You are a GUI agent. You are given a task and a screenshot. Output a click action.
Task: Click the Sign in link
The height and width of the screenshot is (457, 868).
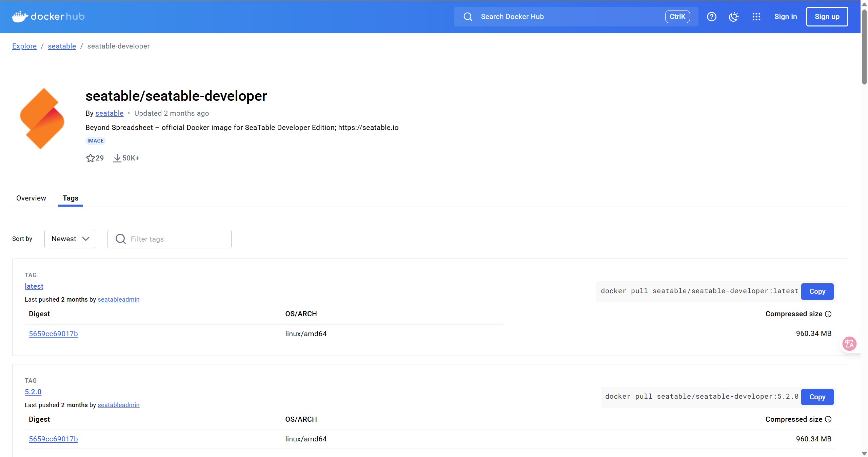click(786, 17)
